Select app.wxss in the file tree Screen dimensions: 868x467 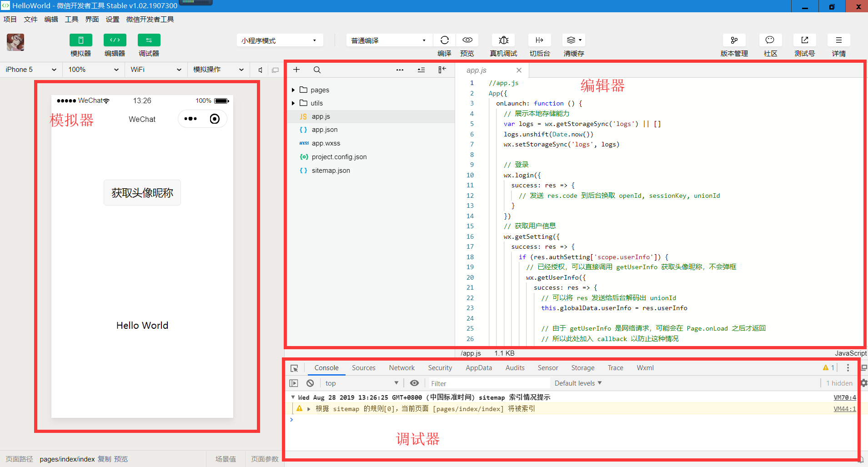371,143
